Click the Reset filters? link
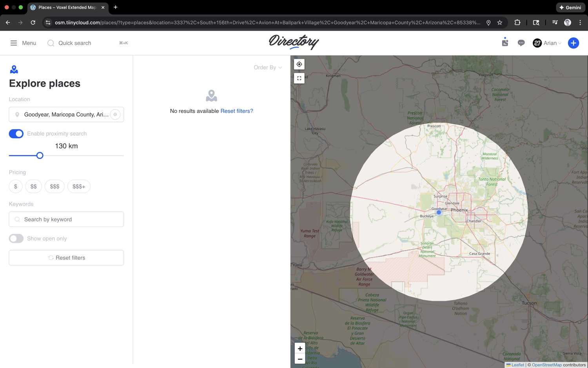This screenshot has width=588, height=368. (x=236, y=111)
